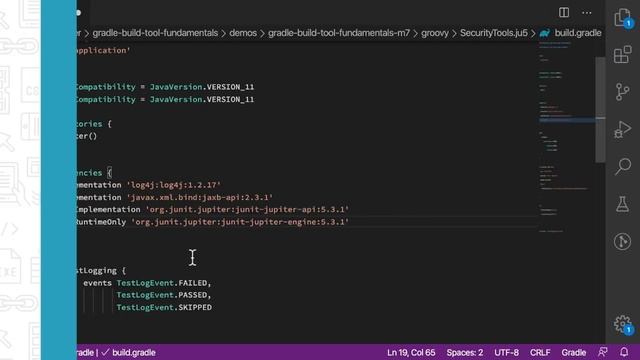The height and width of the screenshot is (360, 640).
Task: Click the Gradle elephant icon in breadcrumb
Action: [545, 33]
